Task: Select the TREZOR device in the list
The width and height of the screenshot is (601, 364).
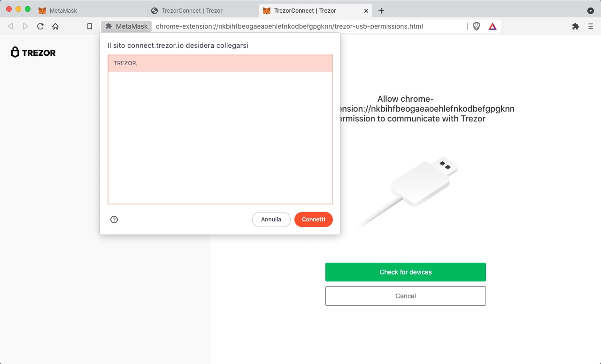Action: click(x=220, y=63)
